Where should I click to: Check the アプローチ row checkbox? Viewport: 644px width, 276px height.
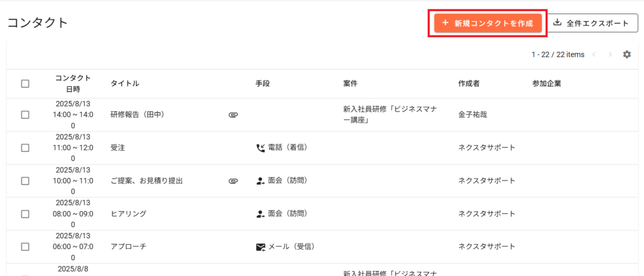[x=25, y=247]
